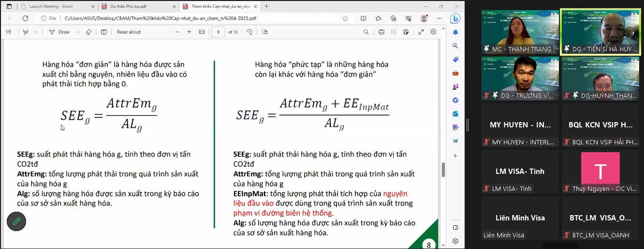Select BTC_LM VISA_OANH participant tile

(x=600, y=218)
